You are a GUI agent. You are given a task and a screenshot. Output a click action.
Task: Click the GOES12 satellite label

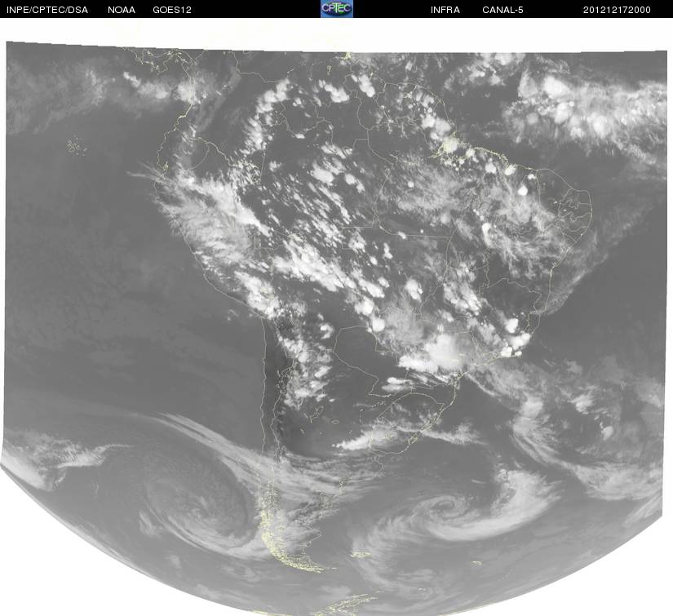pyautogui.click(x=172, y=10)
